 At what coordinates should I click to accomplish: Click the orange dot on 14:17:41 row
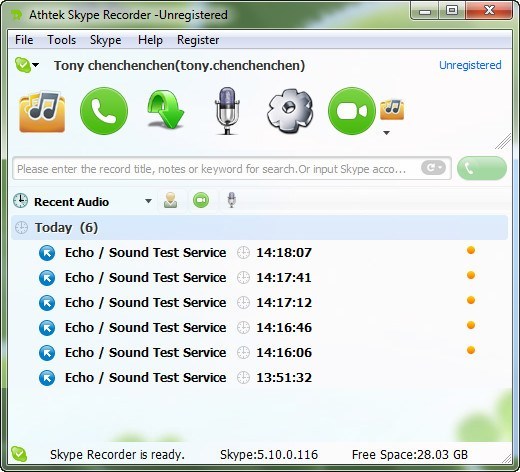[x=471, y=275]
